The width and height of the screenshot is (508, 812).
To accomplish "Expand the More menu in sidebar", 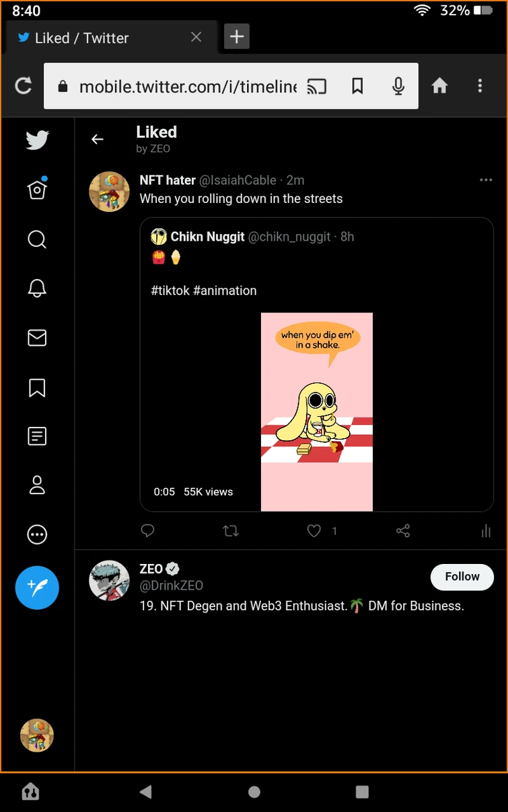I will 37,535.
